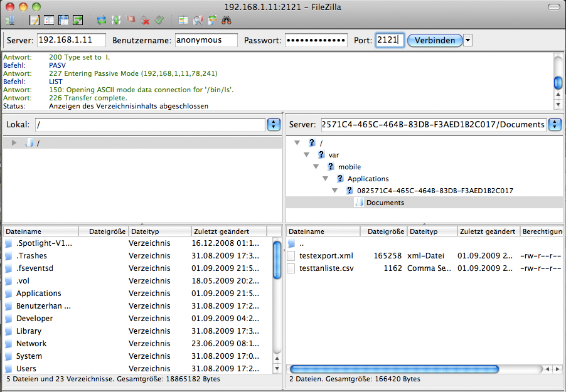
Task: Click the remote list horizontal scrollbar thumb
Action: coord(394,369)
